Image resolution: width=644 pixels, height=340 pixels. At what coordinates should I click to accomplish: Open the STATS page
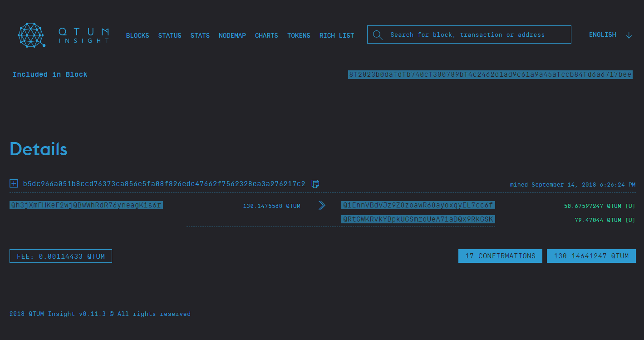(200, 35)
